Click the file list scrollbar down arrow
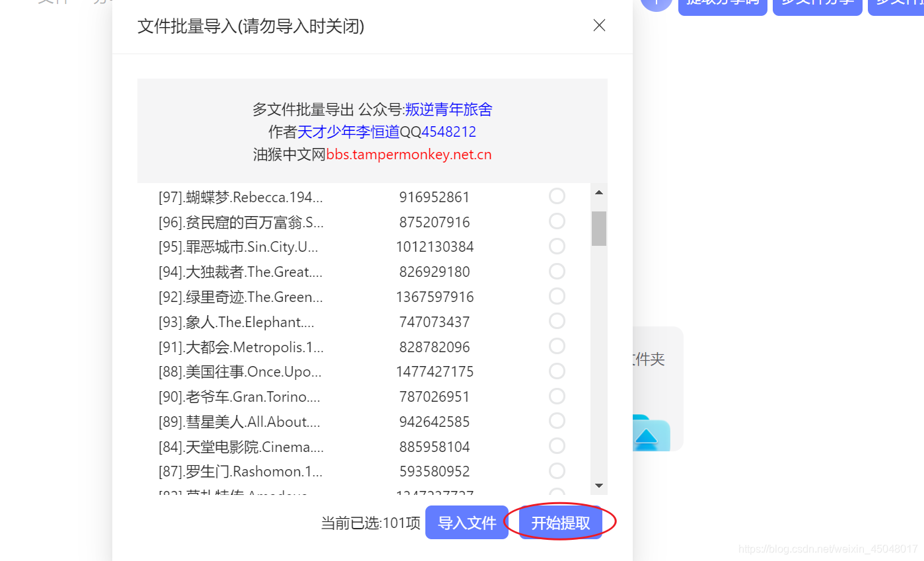 pyautogui.click(x=599, y=486)
